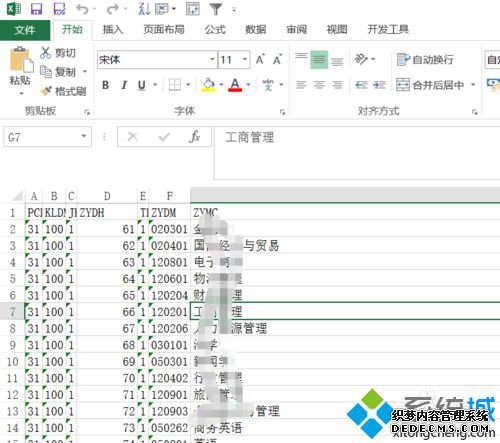Click the Insert Function fx icon
The width and height of the screenshot is (500, 443).
tap(194, 137)
